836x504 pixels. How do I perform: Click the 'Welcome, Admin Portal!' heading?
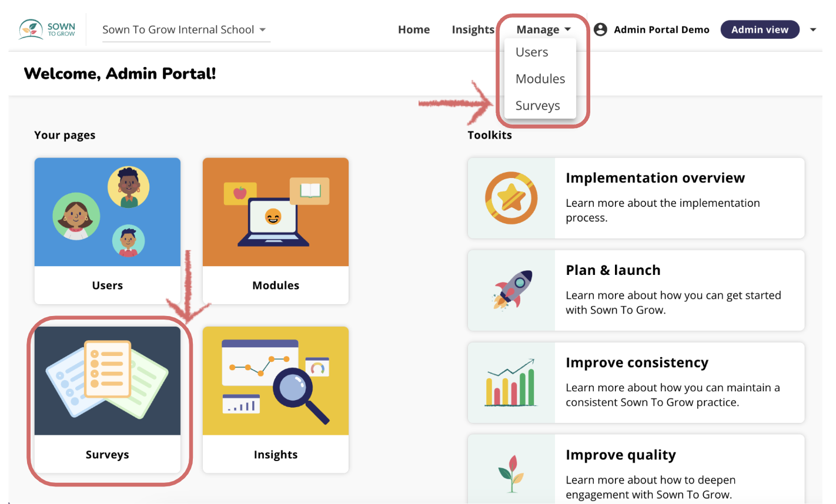point(120,73)
